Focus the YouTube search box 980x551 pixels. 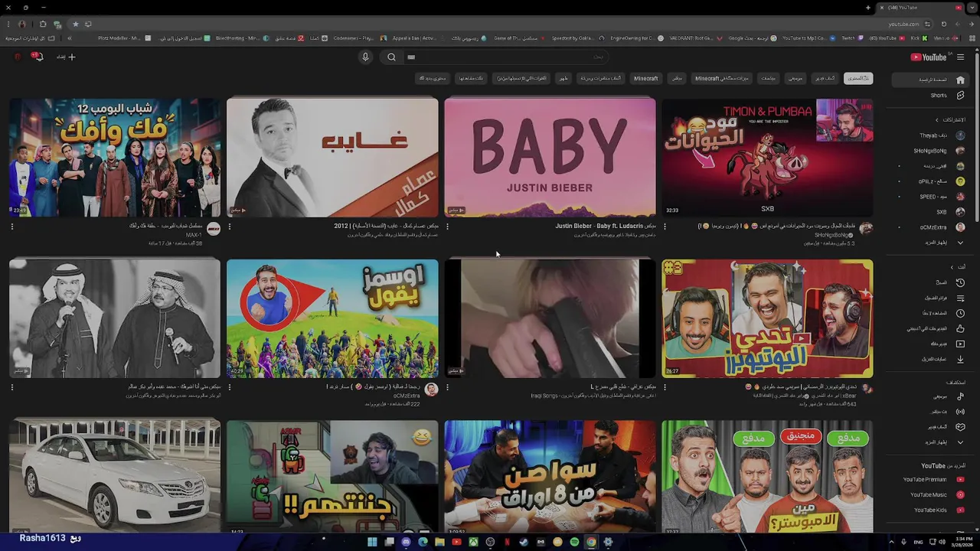(x=505, y=57)
